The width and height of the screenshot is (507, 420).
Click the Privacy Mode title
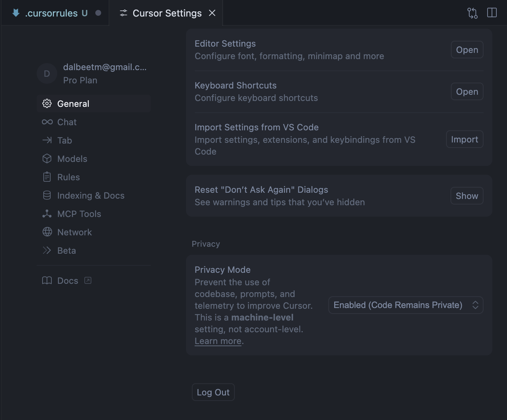[223, 269]
